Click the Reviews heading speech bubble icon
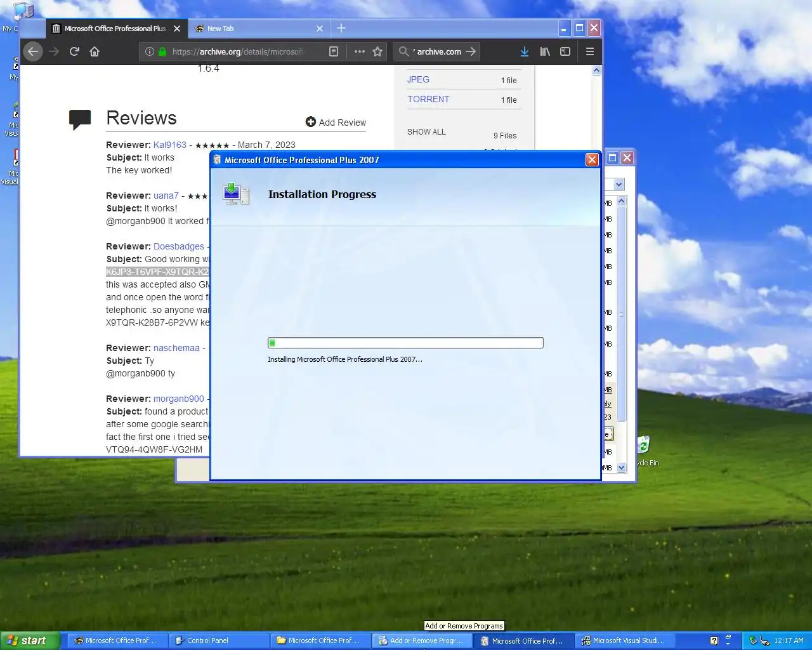812x650 pixels. point(80,119)
